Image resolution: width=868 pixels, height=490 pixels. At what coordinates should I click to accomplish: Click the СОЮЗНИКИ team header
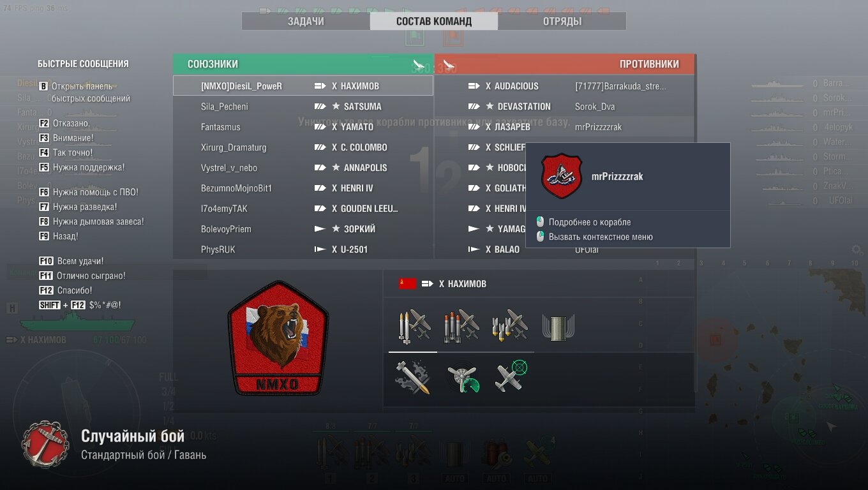(303, 64)
